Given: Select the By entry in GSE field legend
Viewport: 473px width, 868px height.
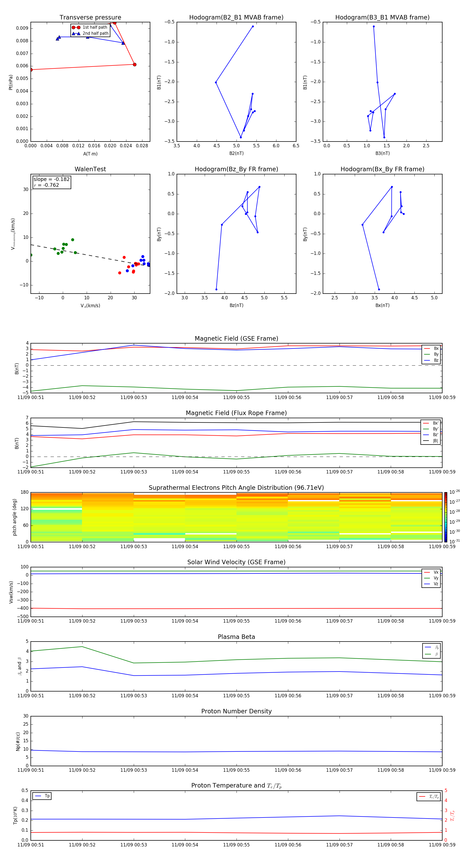Looking at the screenshot, I should pos(431,354).
